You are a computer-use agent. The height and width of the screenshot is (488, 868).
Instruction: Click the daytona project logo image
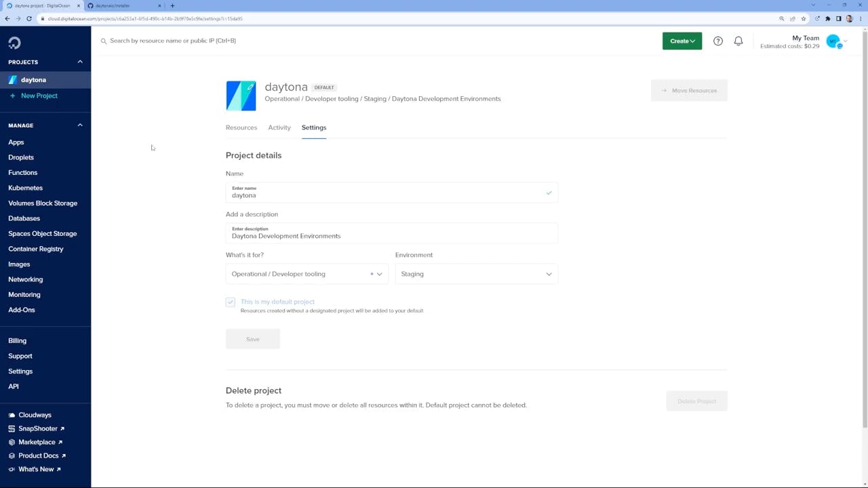pyautogui.click(x=241, y=96)
